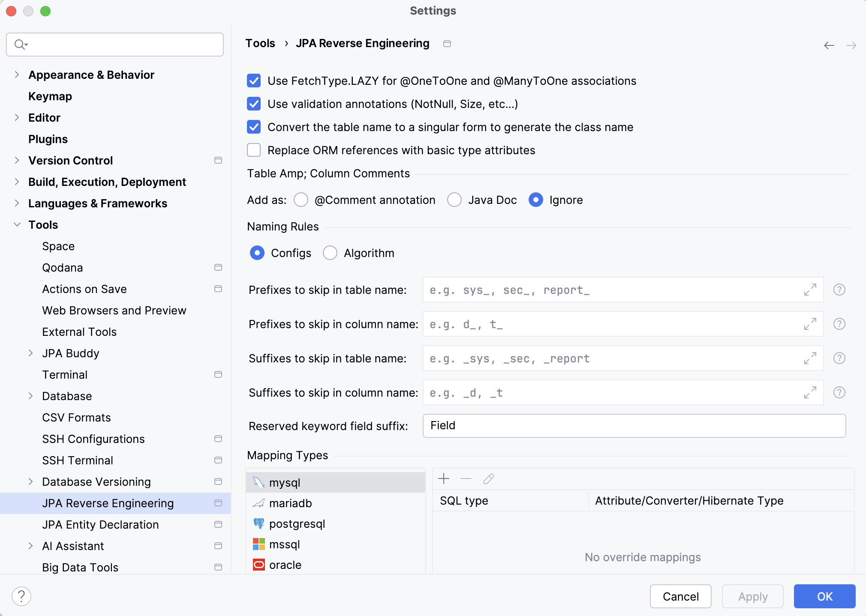866x616 pixels.
Task: Collapse the Tools section
Action: tap(17, 224)
